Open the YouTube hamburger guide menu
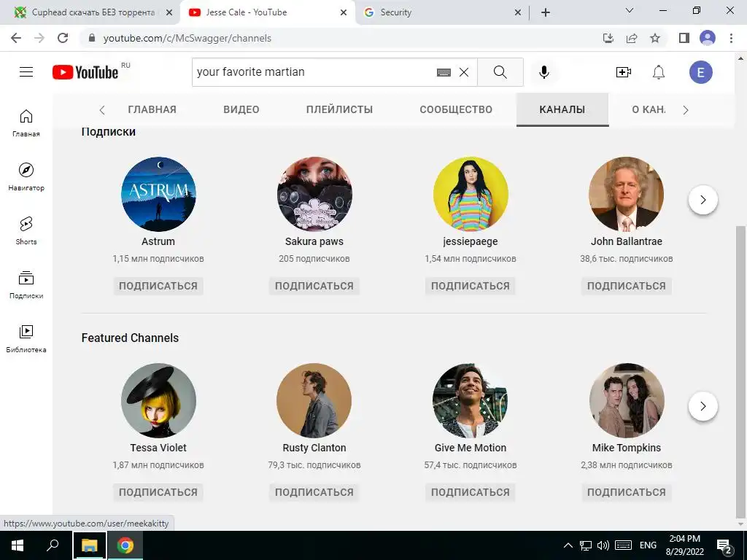The height and width of the screenshot is (560, 747). [26, 72]
